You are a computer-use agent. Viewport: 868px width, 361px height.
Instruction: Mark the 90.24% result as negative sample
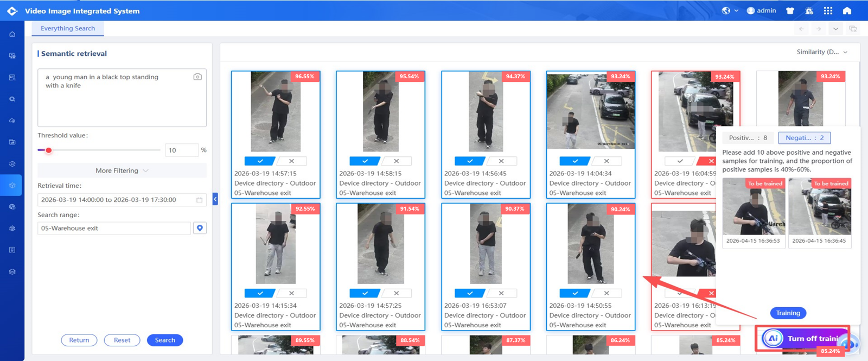click(607, 293)
